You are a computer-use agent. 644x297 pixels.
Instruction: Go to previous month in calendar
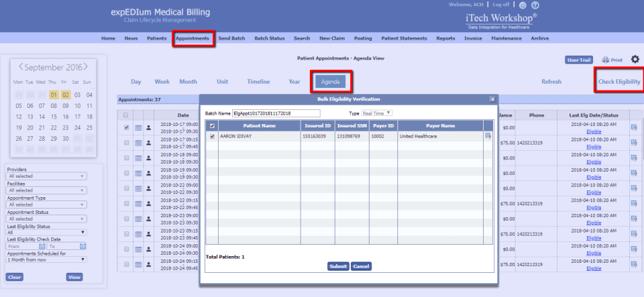click(21, 66)
